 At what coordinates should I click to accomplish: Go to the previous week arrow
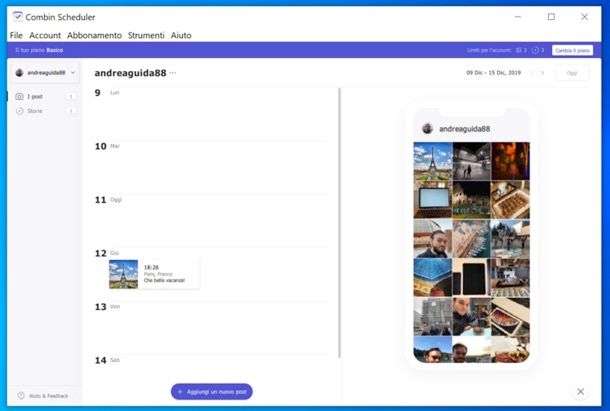(x=532, y=73)
